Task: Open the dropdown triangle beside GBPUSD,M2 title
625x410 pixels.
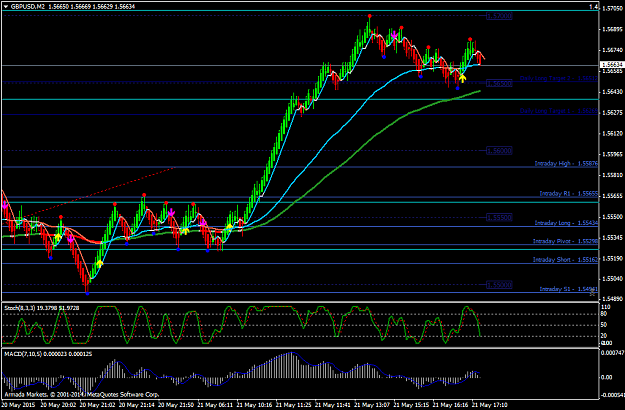Action: coord(6,6)
